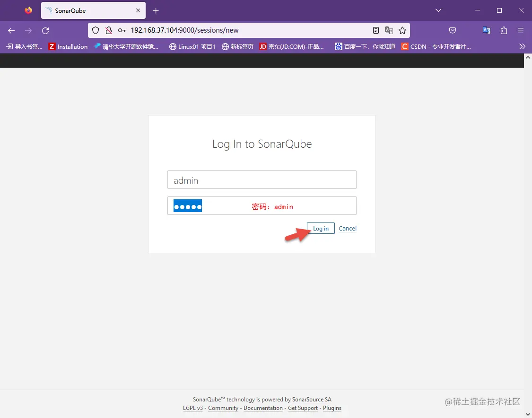
Task: Go back to previous page
Action: pos(11,31)
